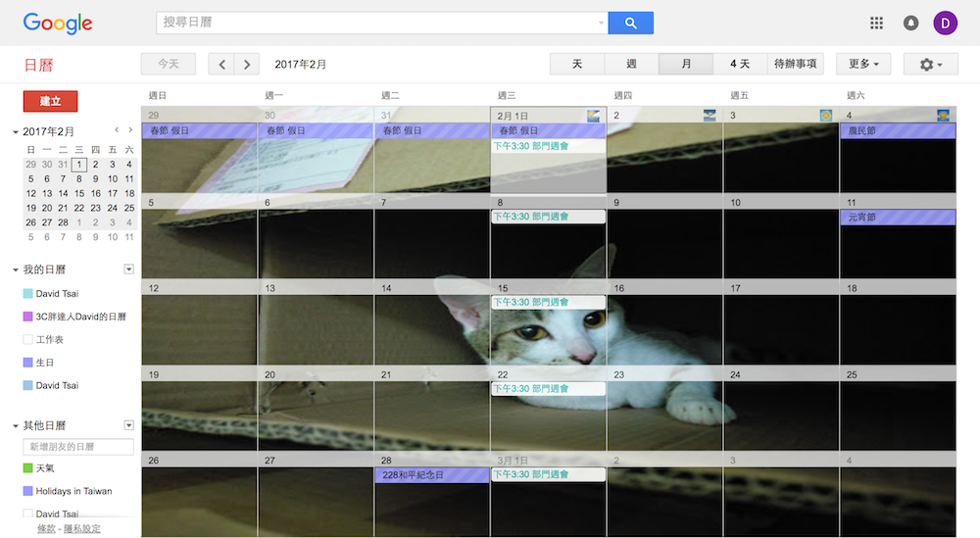Go to next month with right arrow
Viewport: 980px width, 538px height.
coord(247,65)
